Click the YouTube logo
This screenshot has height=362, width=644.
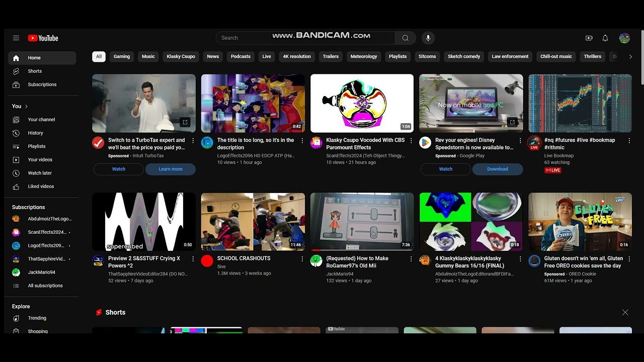[43, 38]
